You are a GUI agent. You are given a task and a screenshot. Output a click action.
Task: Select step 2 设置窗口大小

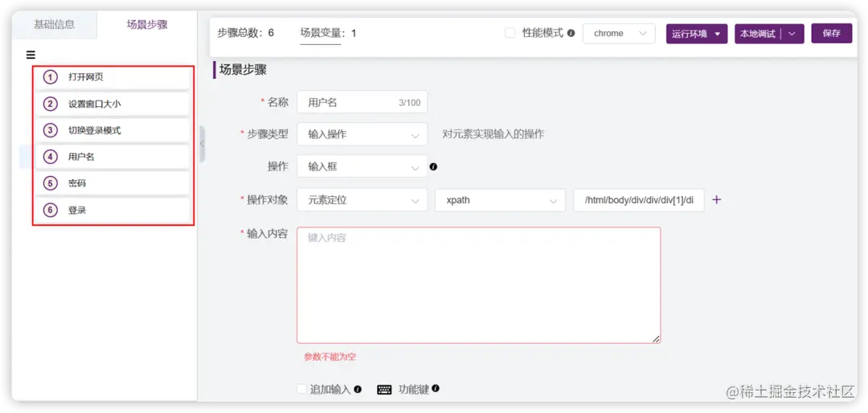point(113,104)
